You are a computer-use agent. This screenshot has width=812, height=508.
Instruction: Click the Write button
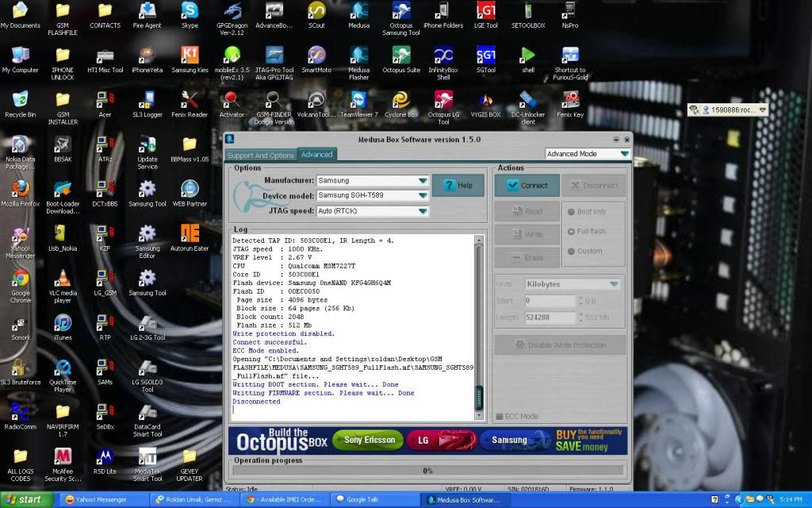527,234
